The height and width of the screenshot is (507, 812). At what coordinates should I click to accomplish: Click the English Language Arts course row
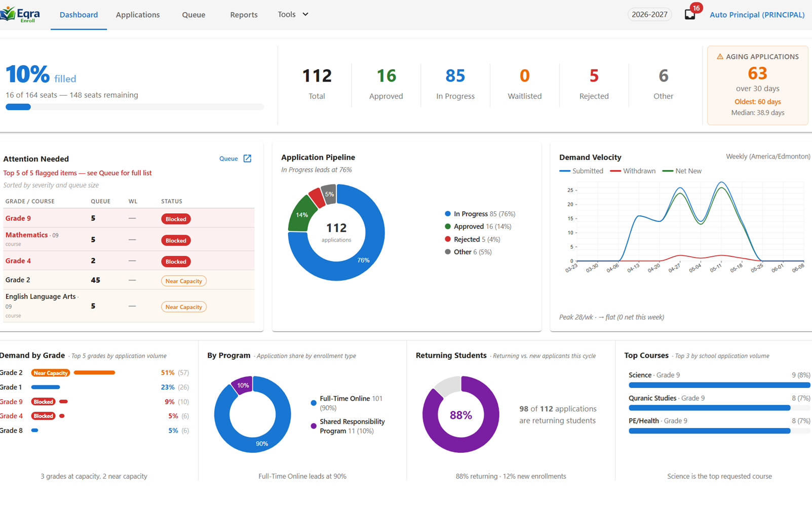(129, 306)
